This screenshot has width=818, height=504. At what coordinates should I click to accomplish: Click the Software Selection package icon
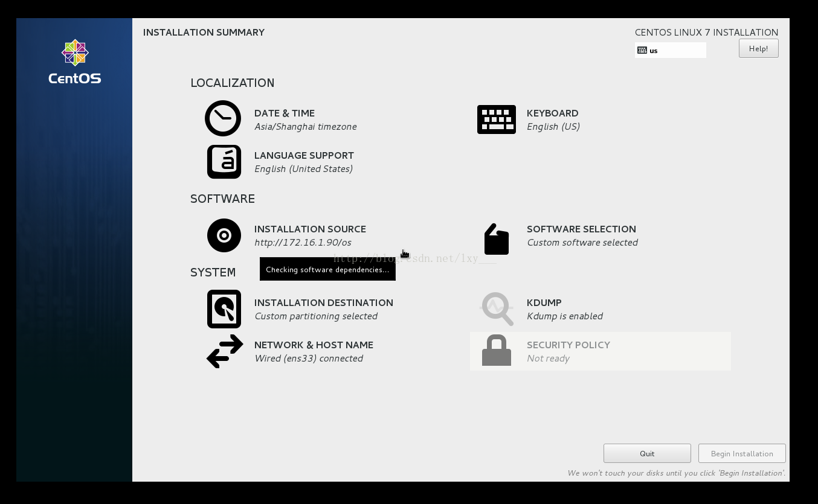(x=497, y=239)
